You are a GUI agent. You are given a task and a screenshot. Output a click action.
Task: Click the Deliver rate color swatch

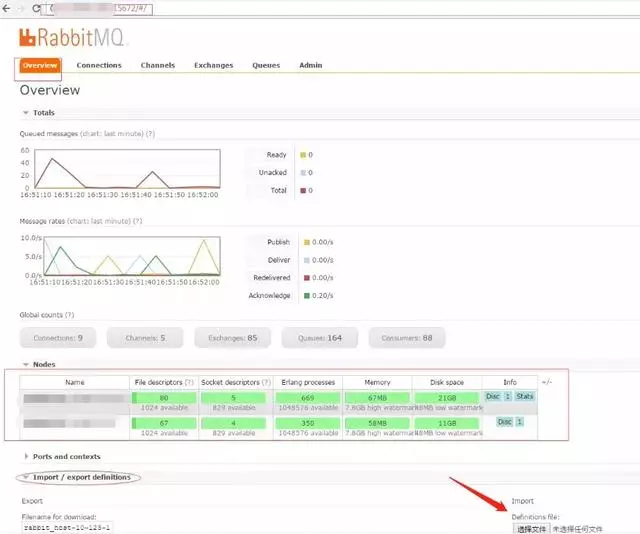(307, 260)
